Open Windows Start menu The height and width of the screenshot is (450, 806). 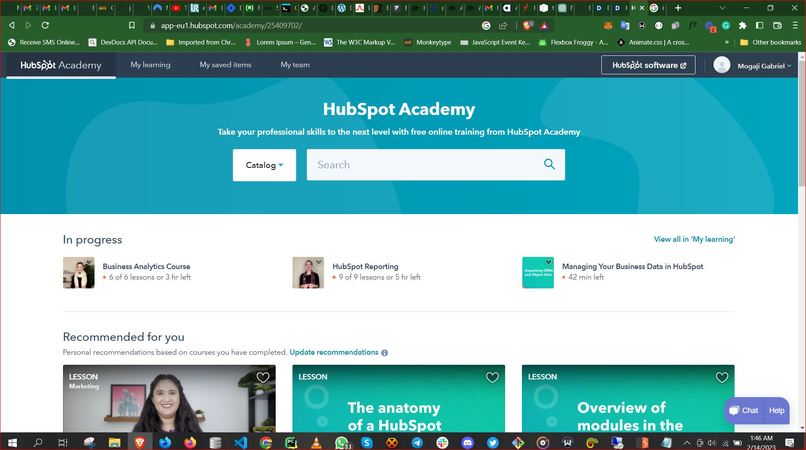pyautogui.click(x=12, y=442)
